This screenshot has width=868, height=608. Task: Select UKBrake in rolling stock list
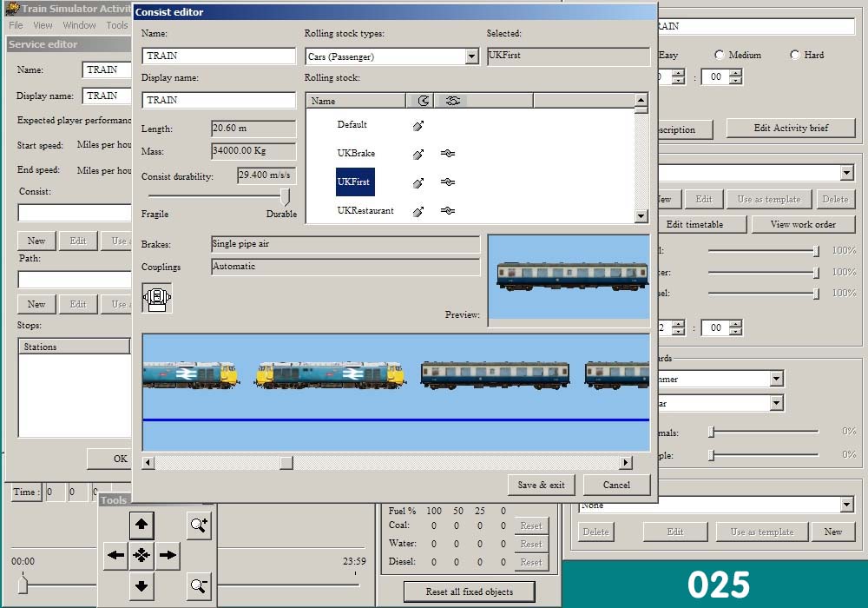pyautogui.click(x=356, y=153)
